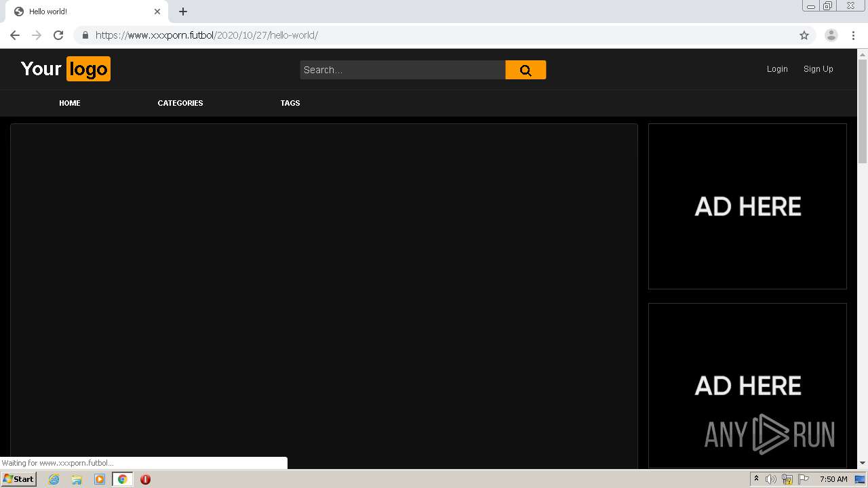Open the Windows Start button
The height and width of the screenshot is (488, 868).
(x=18, y=479)
